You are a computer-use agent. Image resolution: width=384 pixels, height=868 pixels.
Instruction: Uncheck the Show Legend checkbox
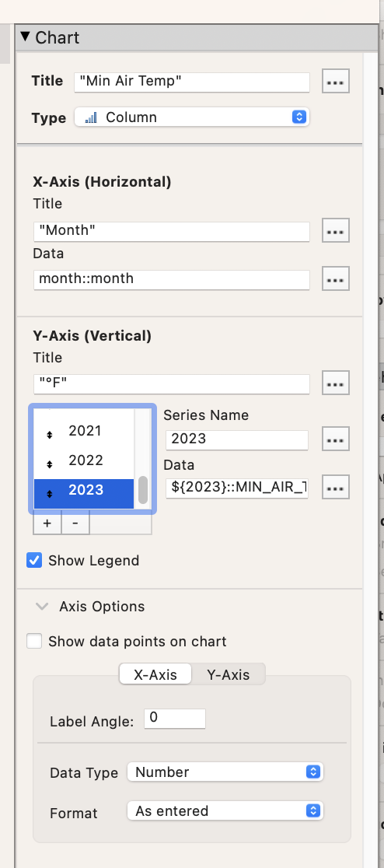[x=34, y=560]
